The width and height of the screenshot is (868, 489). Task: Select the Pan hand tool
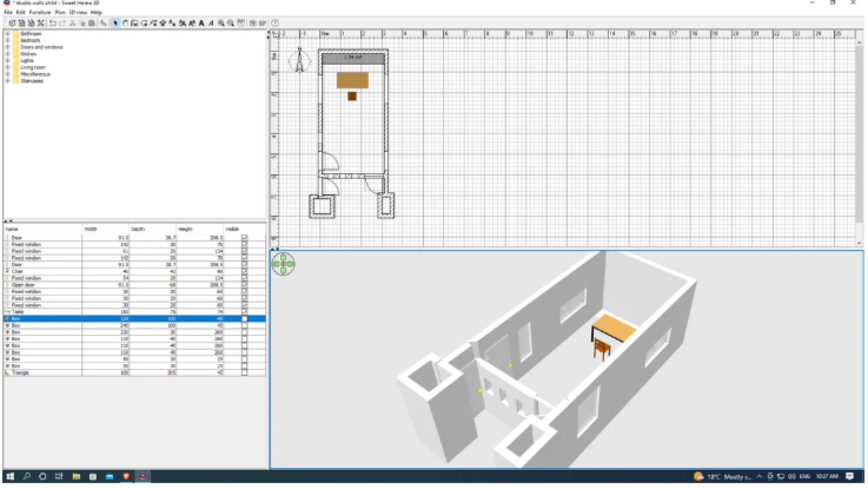point(125,24)
